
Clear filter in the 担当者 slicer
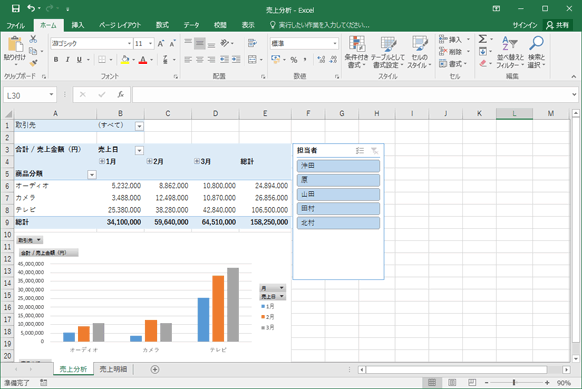(375, 150)
